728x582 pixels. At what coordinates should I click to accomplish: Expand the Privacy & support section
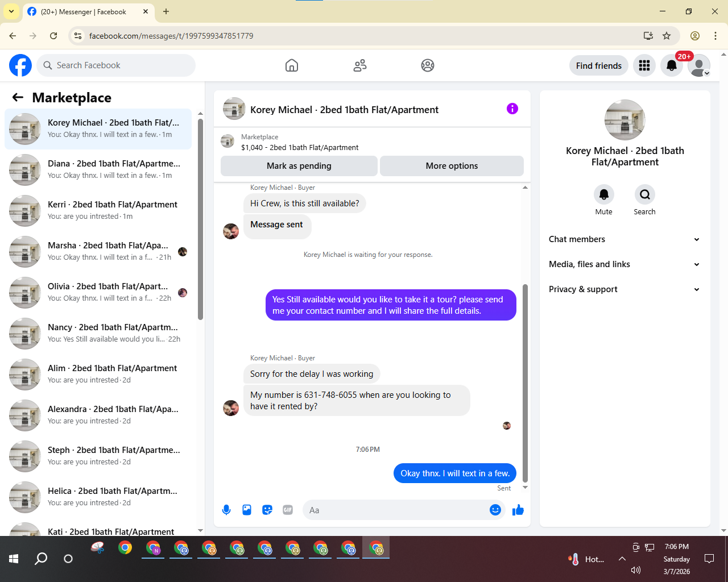[x=624, y=289]
